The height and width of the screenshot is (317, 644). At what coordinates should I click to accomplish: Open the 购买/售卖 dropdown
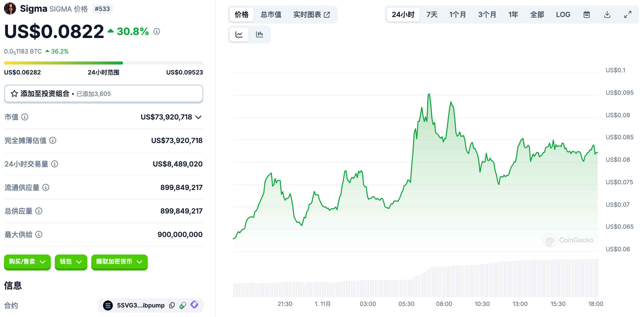[x=27, y=262]
